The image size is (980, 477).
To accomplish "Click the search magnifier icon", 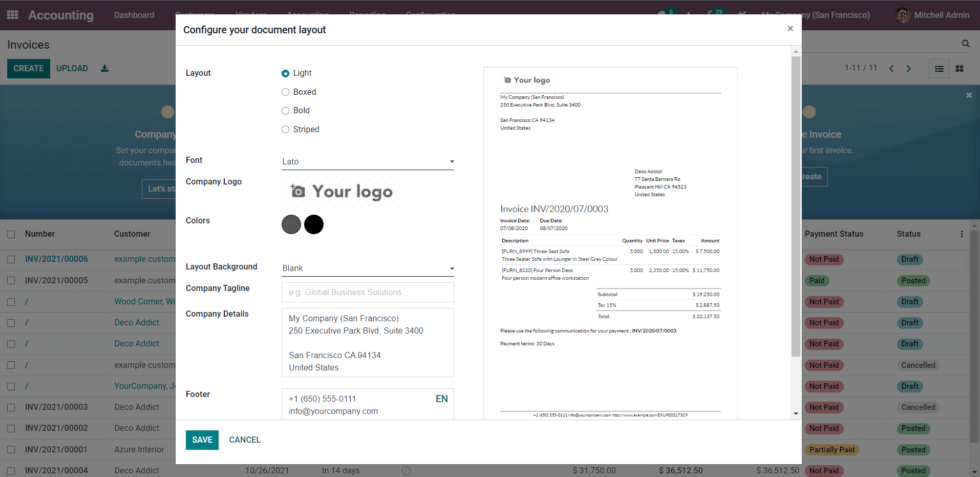I will tap(966, 44).
